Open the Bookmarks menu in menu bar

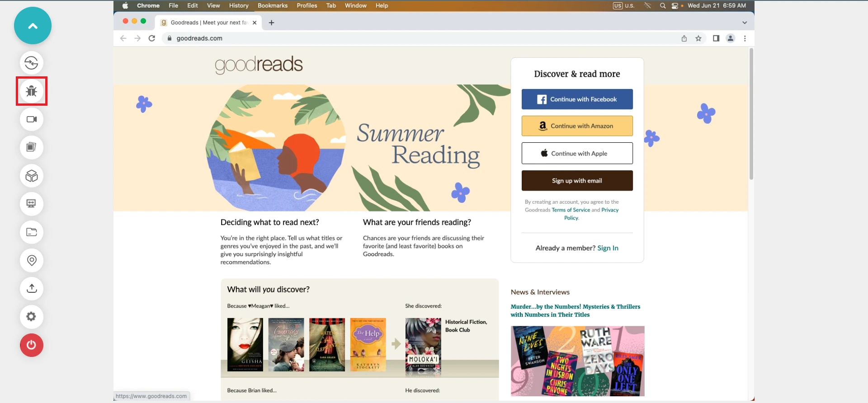click(272, 5)
